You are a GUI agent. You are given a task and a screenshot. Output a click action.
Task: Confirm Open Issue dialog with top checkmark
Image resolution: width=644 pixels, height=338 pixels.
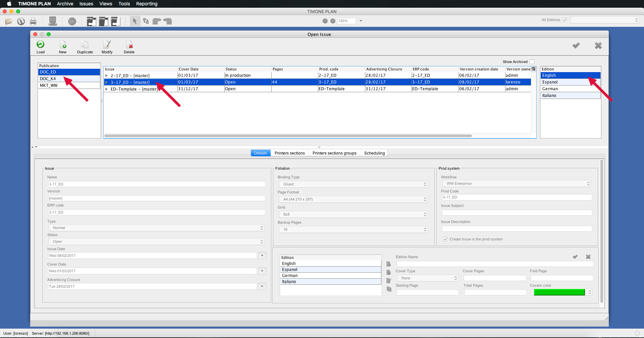pyautogui.click(x=576, y=45)
